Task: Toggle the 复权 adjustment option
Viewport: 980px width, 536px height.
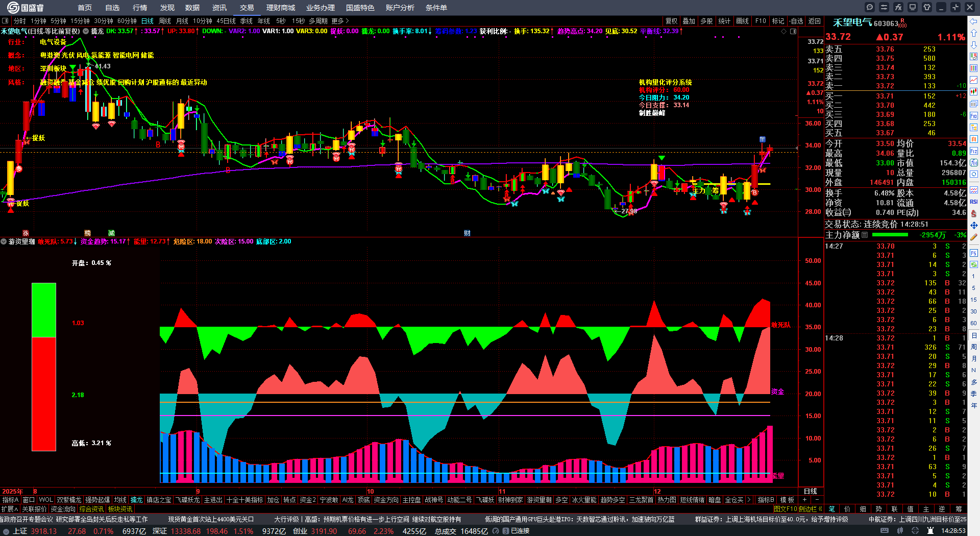Action: pyautogui.click(x=672, y=21)
